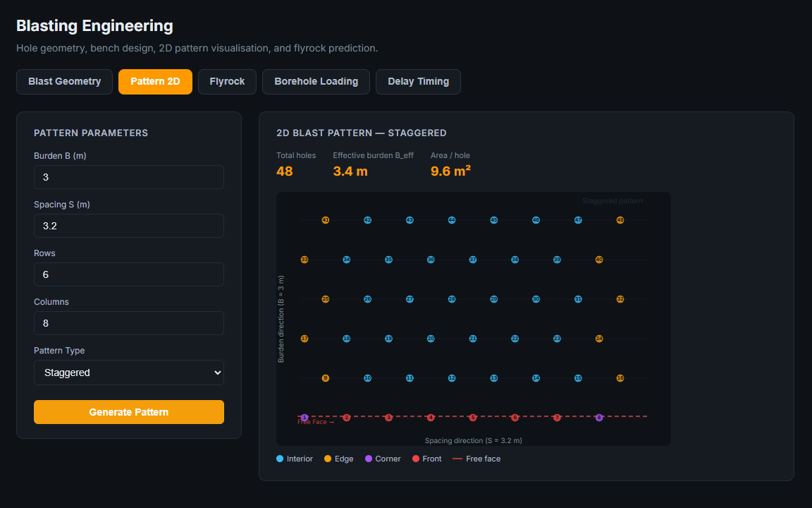
Task: Choose interior hole 31 marker
Action: [x=578, y=299]
